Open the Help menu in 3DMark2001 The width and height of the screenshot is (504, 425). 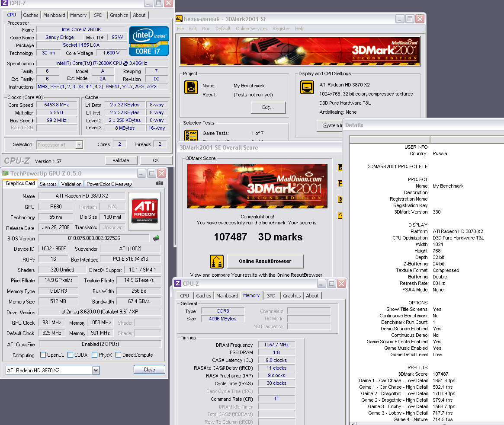pos(299,29)
